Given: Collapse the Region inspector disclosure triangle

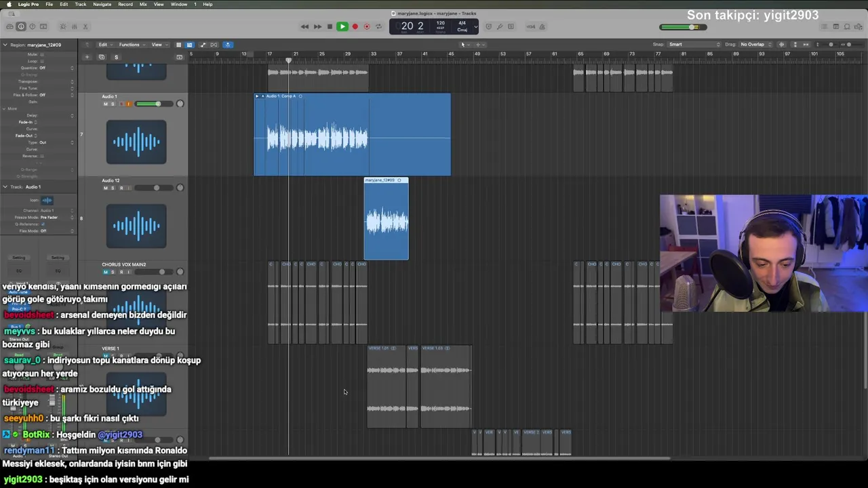Looking at the screenshot, I should point(5,45).
